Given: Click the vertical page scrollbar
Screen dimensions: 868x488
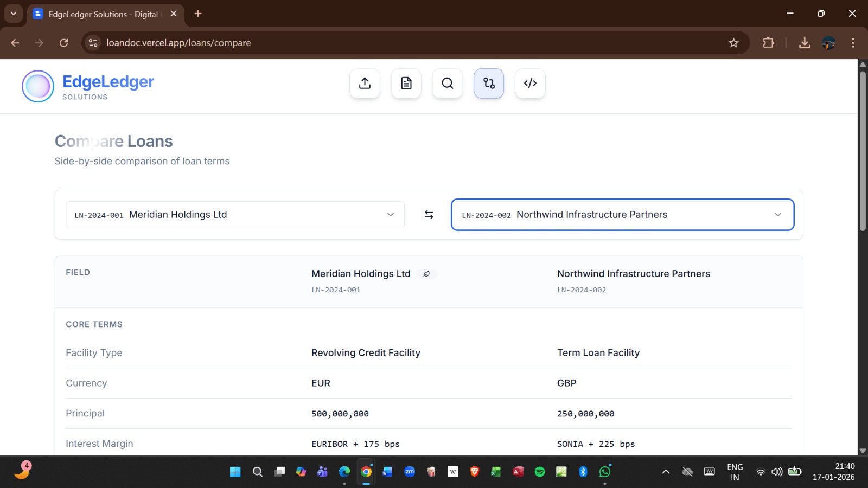Looking at the screenshot, I should [x=863, y=151].
